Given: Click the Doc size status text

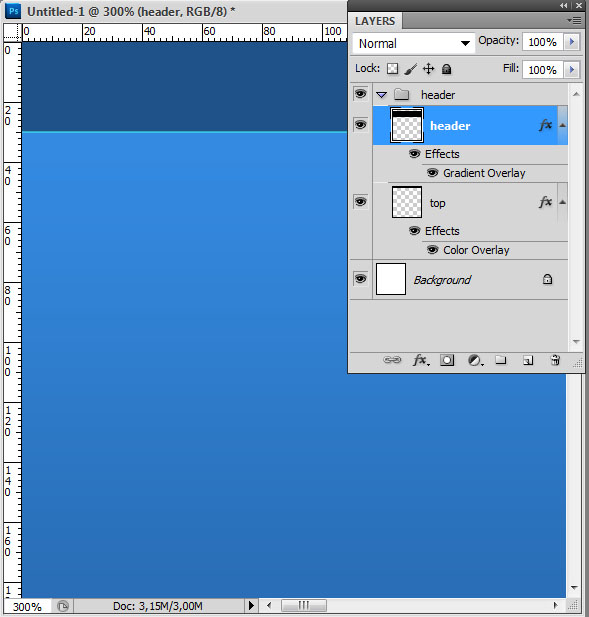Looking at the screenshot, I should pyautogui.click(x=157, y=606).
